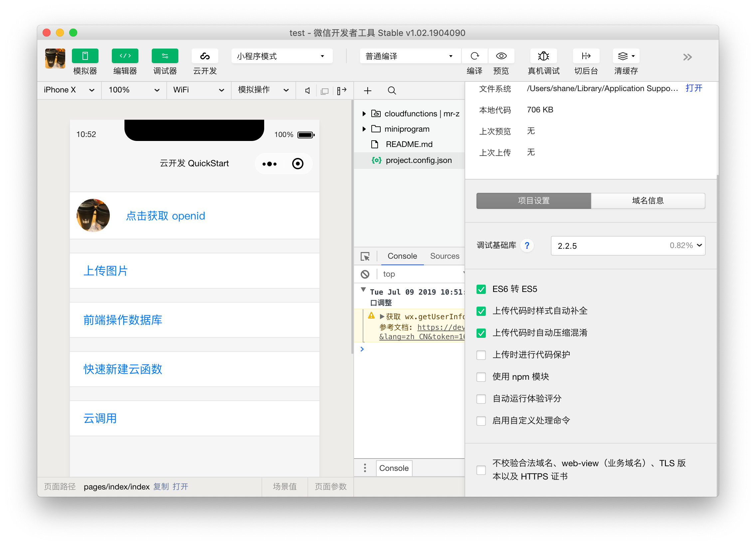Image resolution: width=756 pixels, height=546 pixels.
Task: Enable 启用自定义处理命令 checkbox
Action: pos(481,421)
